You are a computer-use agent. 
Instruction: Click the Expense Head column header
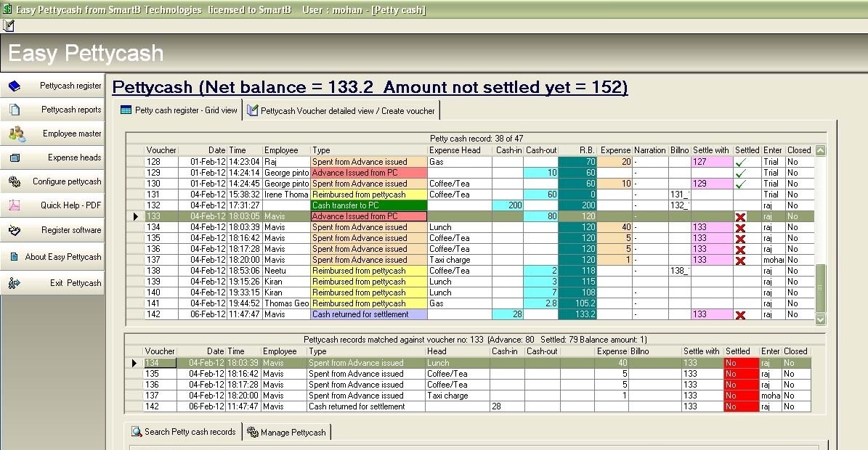(x=460, y=150)
